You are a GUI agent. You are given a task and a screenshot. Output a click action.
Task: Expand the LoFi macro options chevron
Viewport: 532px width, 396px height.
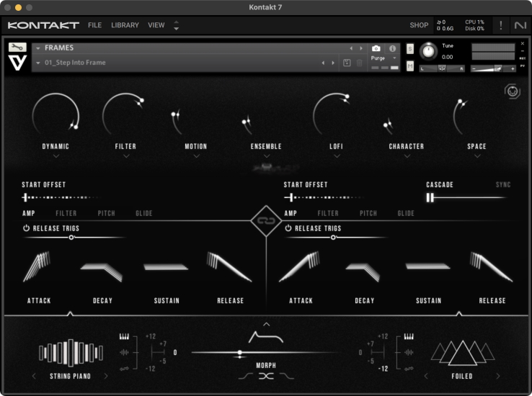click(x=337, y=156)
